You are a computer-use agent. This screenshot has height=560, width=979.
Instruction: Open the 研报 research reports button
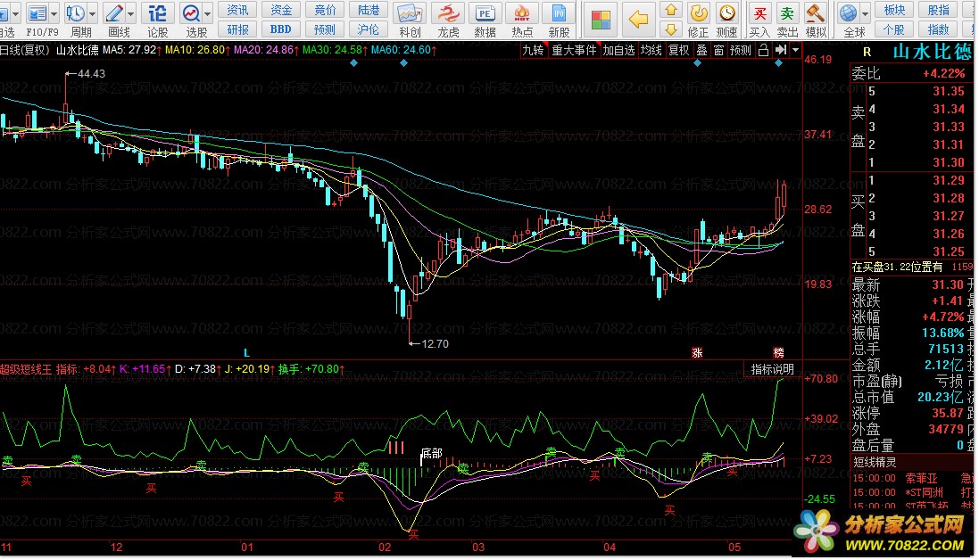click(237, 29)
